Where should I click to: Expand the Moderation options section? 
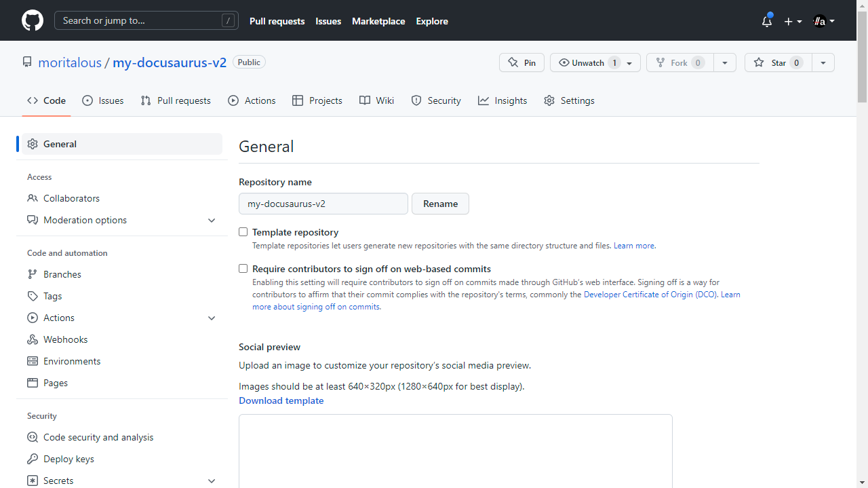[x=212, y=221]
